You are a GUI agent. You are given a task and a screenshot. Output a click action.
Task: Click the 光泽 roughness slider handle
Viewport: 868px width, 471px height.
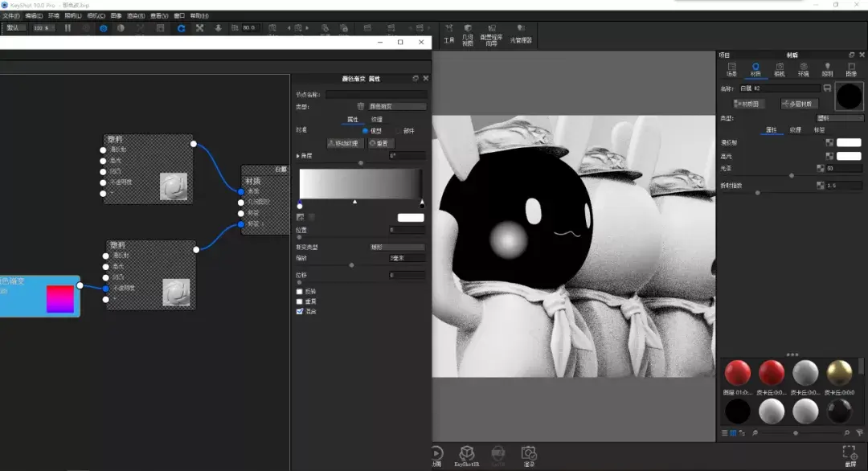coord(792,176)
